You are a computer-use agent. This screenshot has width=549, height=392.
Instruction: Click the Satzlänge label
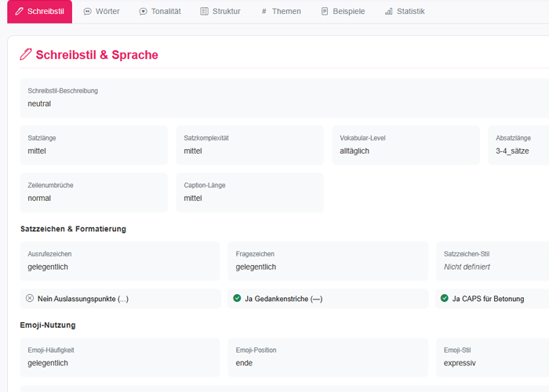tap(42, 138)
